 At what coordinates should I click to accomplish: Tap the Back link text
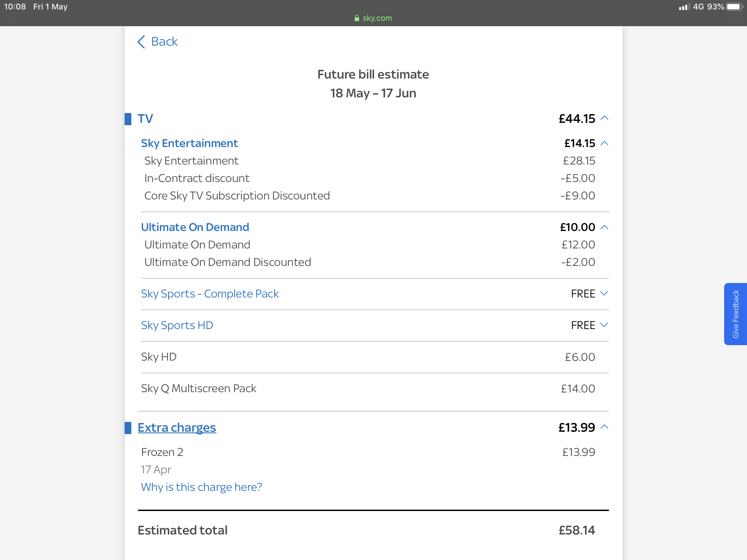165,42
